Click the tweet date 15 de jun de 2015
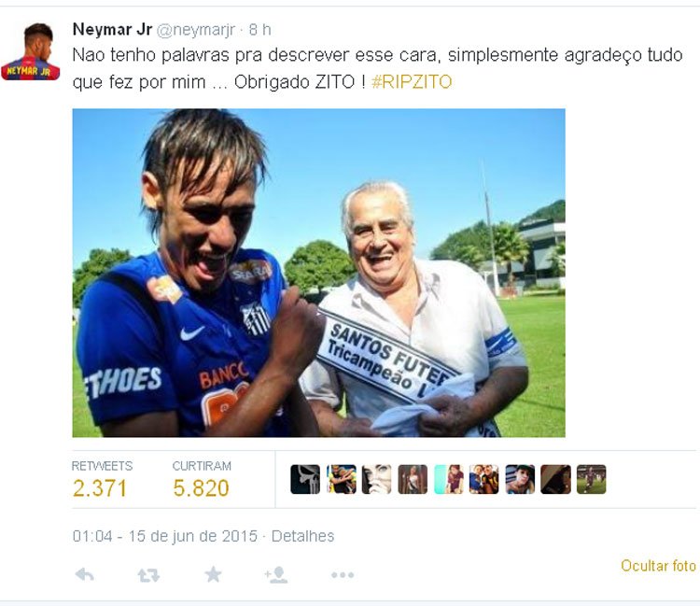The width and height of the screenshot is (700, 606). point(193,536)
